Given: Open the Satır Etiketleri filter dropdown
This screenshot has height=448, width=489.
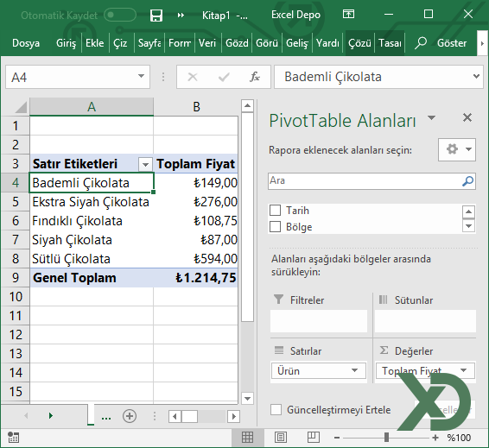Looking at the screenshot, I should click(145, 164).
